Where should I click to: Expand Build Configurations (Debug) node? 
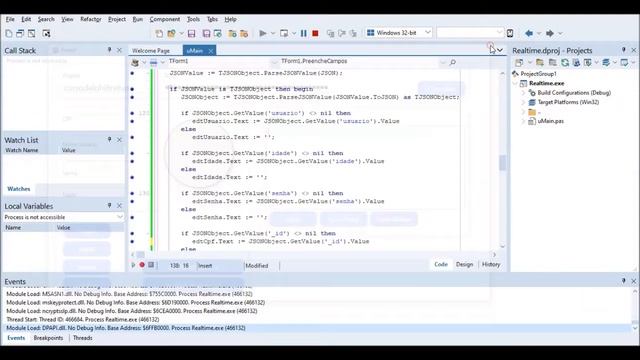click(x=523, y=93)
